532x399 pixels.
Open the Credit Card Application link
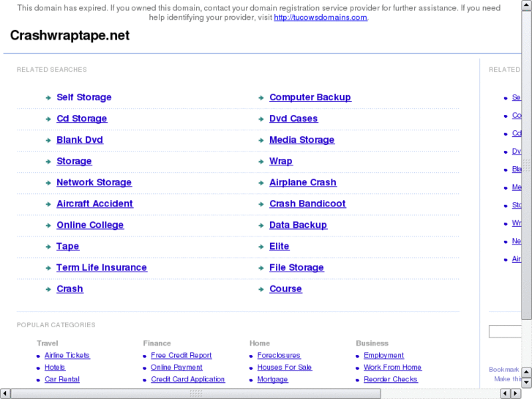click(187, 379)
